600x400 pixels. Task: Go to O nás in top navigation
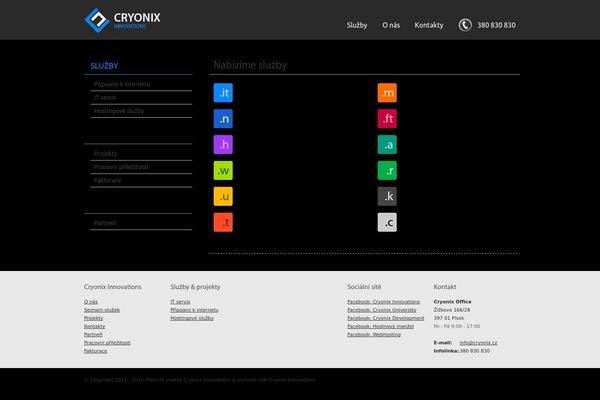[391, 25]
